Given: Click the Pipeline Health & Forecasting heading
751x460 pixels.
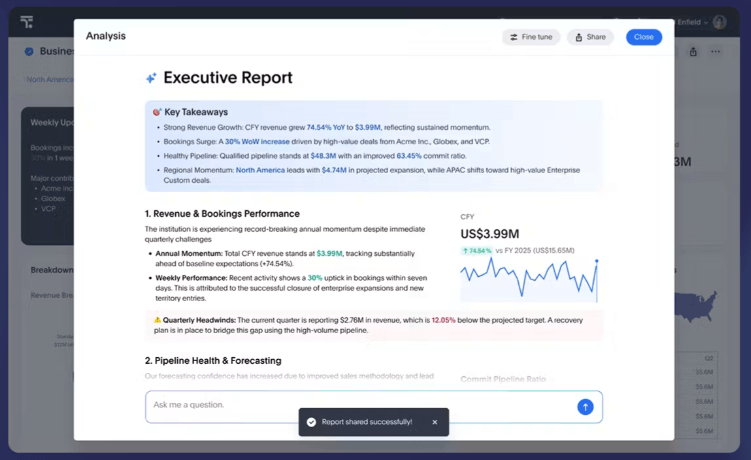Looking at the screenshot, I should tap(213, 360).
